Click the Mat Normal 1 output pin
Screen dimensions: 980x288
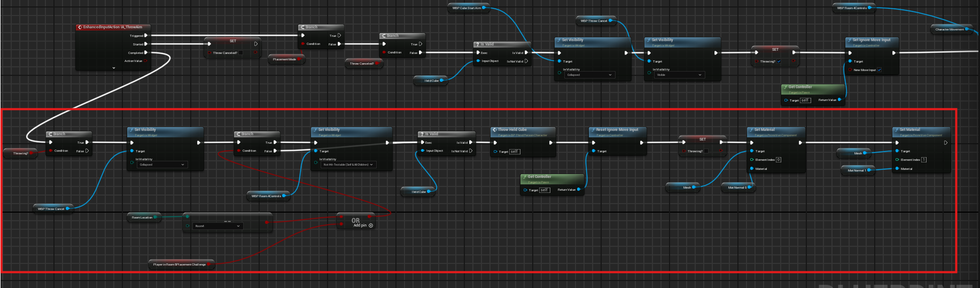[x=869, y=170]
